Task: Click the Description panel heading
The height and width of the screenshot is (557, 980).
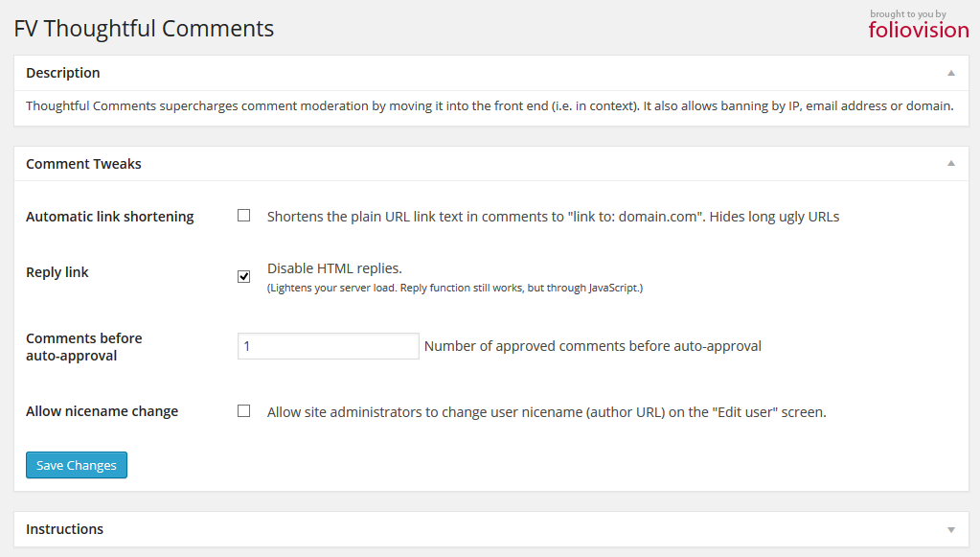Action: 63,73
